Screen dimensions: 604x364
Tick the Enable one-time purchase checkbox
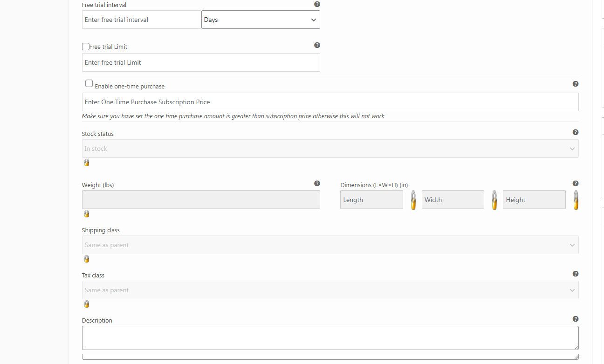coord(89,84)
